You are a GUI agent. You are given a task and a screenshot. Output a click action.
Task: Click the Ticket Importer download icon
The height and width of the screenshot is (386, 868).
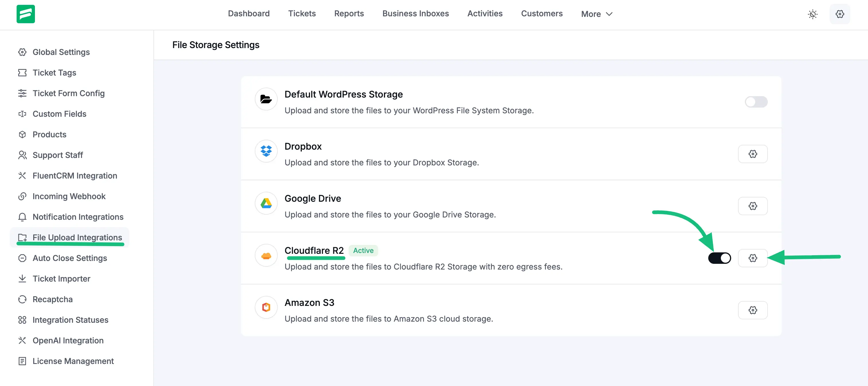point(22,278)
